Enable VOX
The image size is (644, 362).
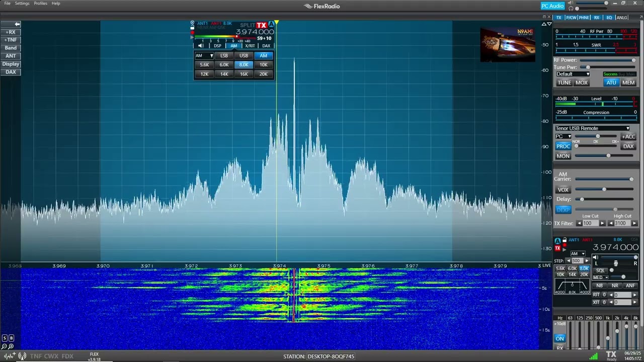(563, 190)
